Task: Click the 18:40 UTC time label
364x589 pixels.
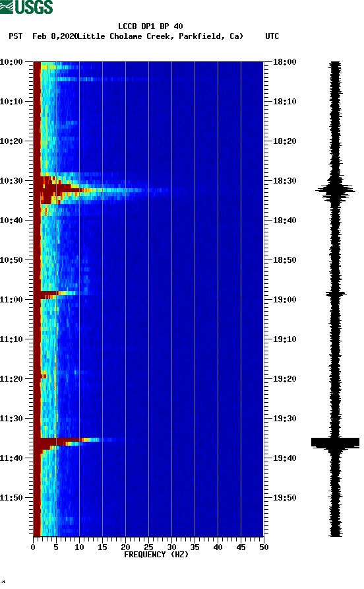Action: 285,221
